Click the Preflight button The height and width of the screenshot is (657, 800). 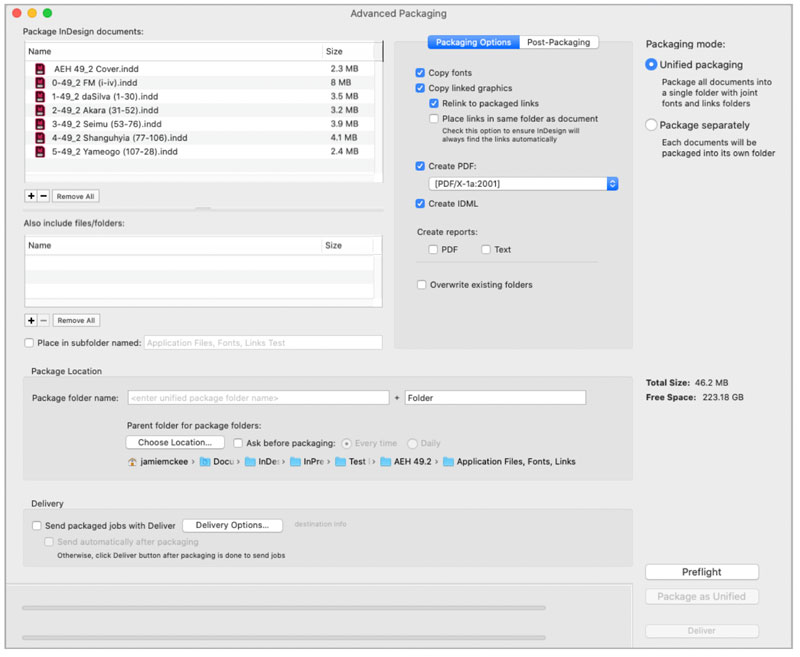(x=702, y=572)
